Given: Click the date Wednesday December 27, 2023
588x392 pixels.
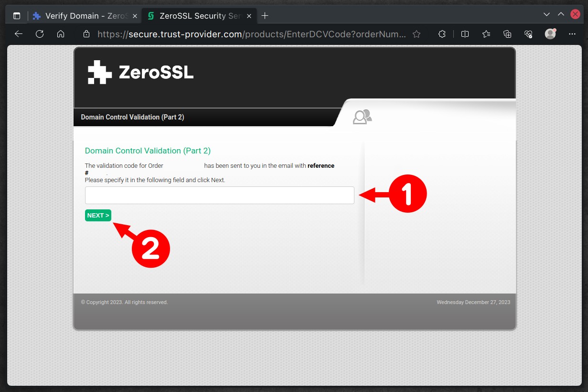Looking at the screenshot, I should (x=473, y=303).
